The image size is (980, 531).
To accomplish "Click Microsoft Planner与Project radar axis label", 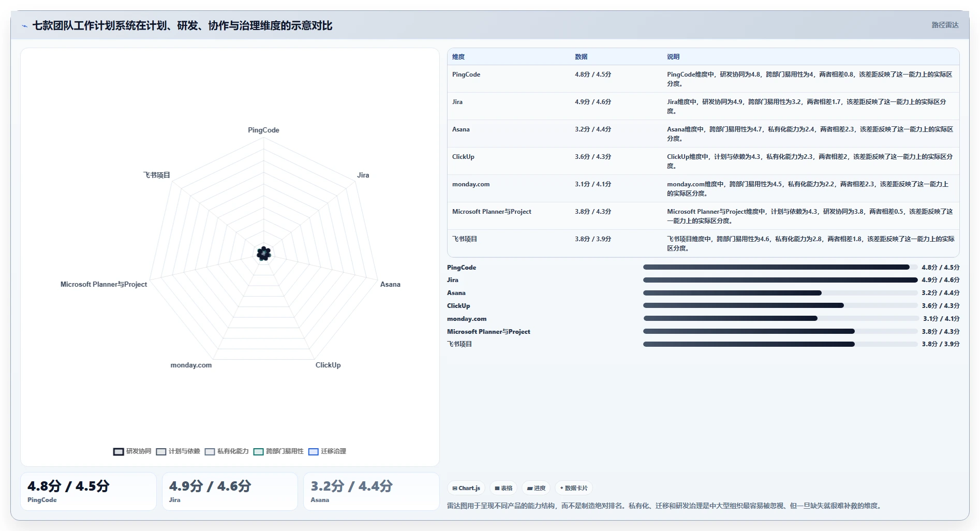I will point(103,285).
